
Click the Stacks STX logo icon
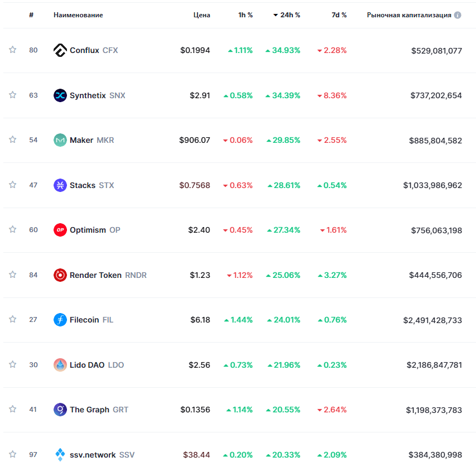coord(60,185)
